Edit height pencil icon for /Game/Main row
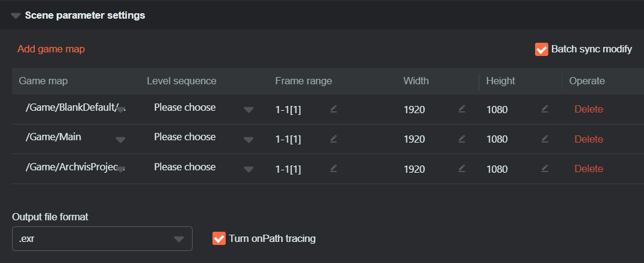This screenshot has height=263, width=644. click(x=545, y=138)
